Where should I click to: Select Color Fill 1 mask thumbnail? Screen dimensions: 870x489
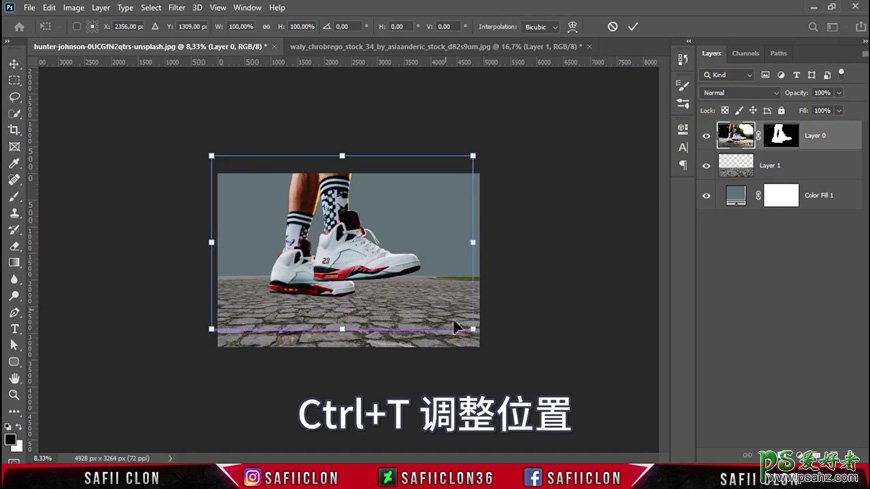click(781, 195)
